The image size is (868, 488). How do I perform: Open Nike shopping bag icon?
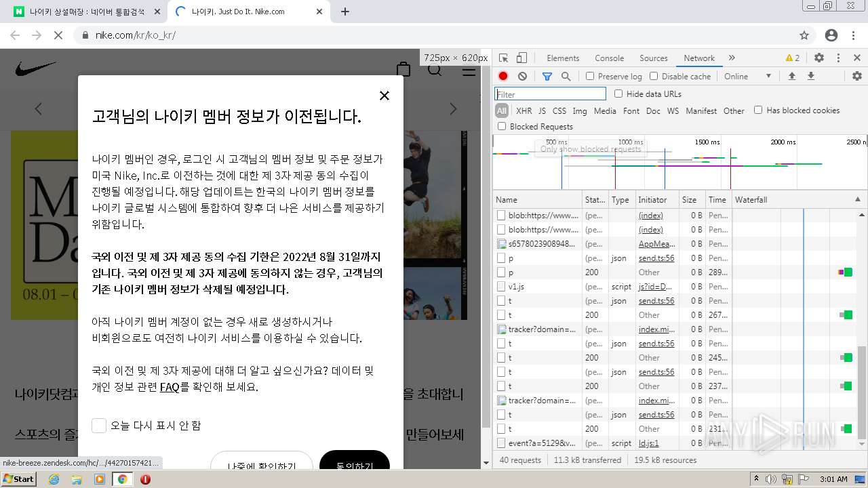tap(403, 69)
